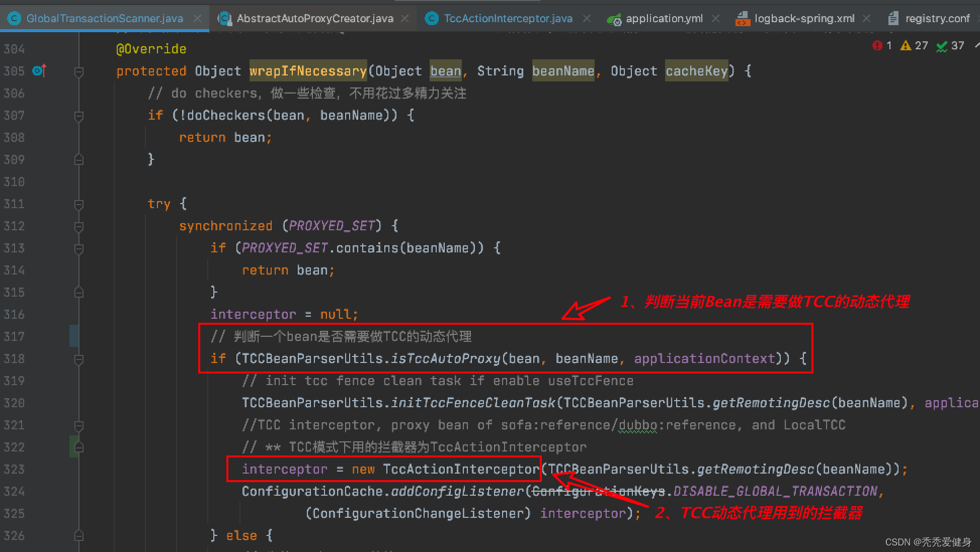Click isTccAutoProxy method call
Viewport: 980px width, 552px height.
tap(446, 358)
